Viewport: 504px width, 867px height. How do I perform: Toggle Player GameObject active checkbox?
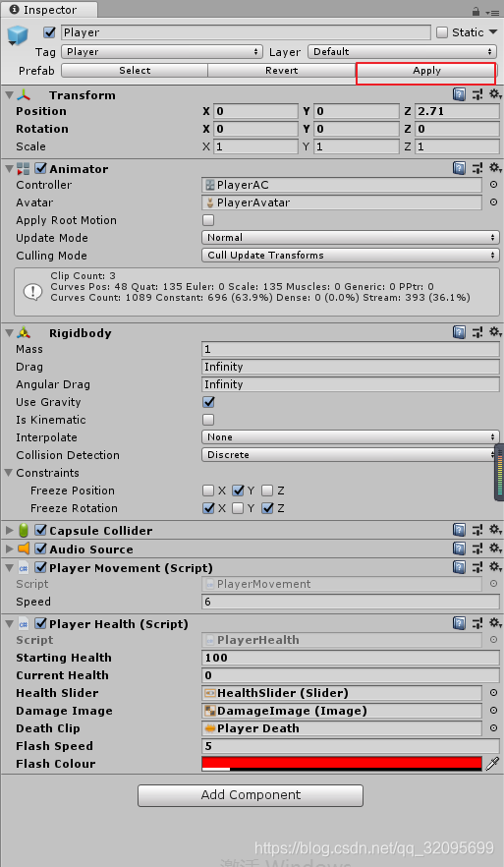[x=50, y=32]
